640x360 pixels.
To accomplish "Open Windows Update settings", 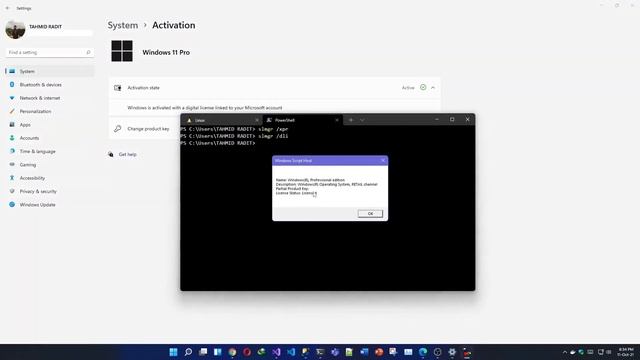I will [38, 205].
